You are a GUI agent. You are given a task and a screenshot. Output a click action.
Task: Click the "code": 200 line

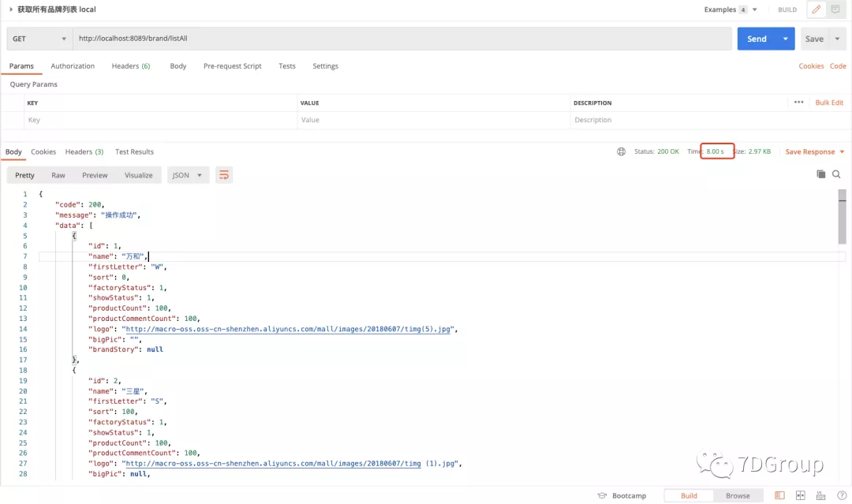point(80,205)
